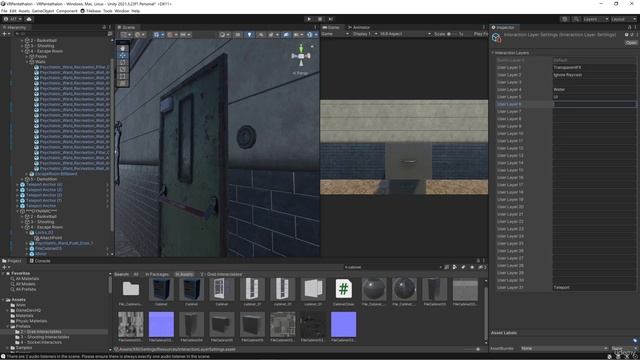Click the global search icon in toolbar

click(576, 19)
